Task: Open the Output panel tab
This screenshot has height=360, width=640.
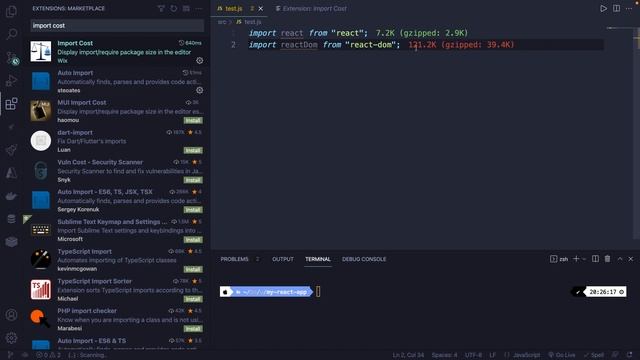Action: [x=283, y=259]
